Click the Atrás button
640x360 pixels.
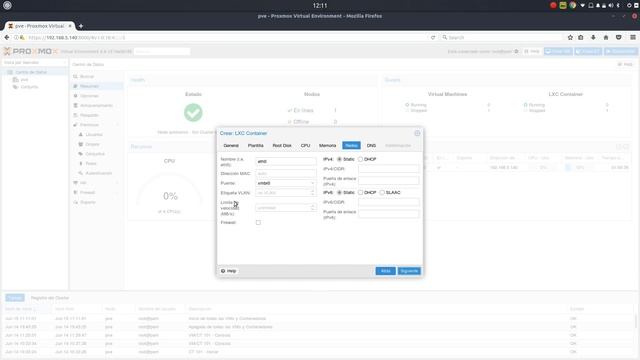[x=385, y=271]
